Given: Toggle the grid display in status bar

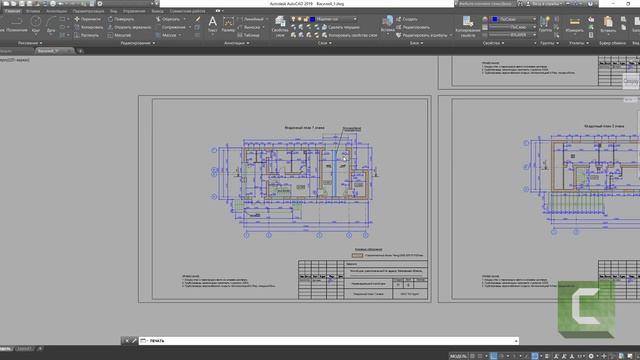Looking at the screenshot, I should (473, 356).
